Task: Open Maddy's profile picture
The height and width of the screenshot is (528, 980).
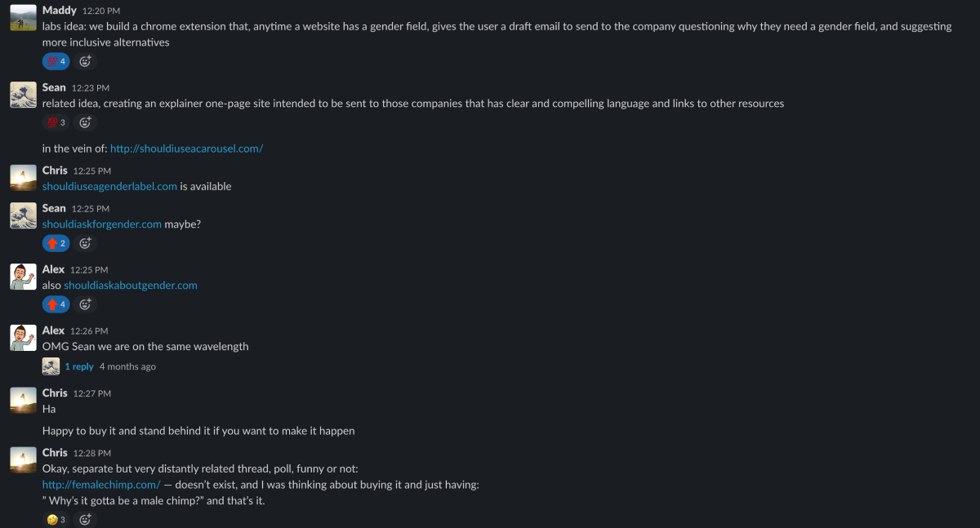Action: tap(23, 17)
